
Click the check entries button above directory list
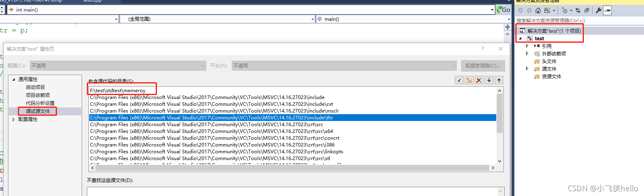point(459,80)
